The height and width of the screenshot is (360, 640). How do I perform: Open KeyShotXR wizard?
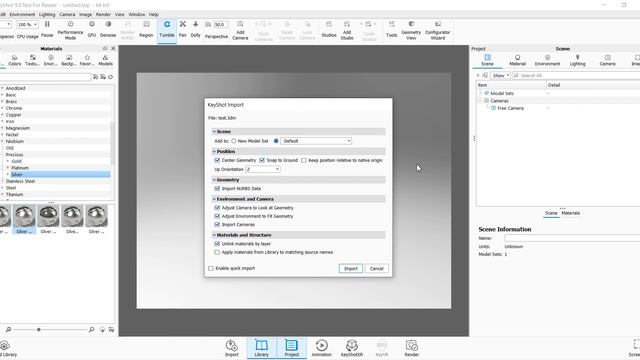[352, 348]
